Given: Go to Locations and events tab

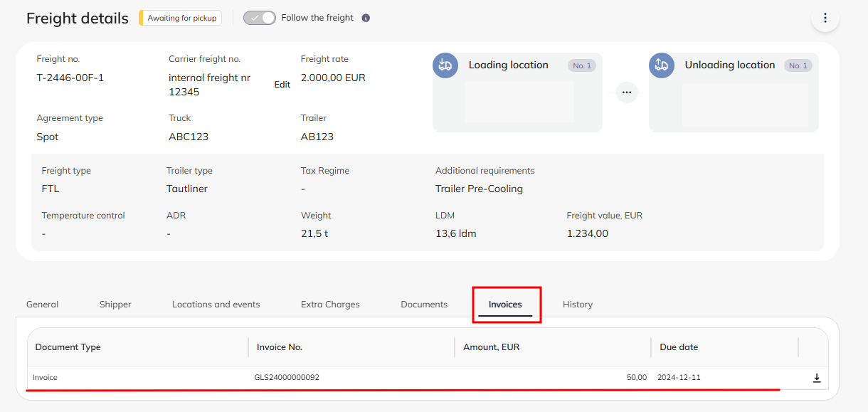Looking at the screenshot, I should (x=216, y=305).
